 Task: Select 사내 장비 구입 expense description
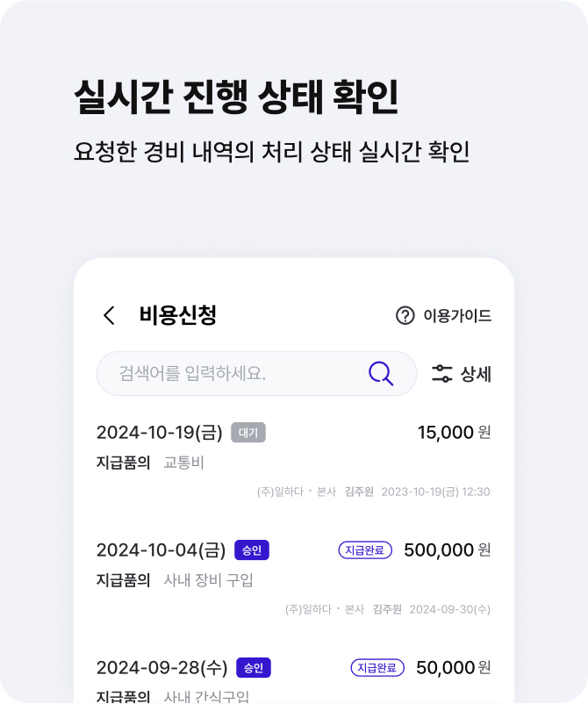pos(208,580)
